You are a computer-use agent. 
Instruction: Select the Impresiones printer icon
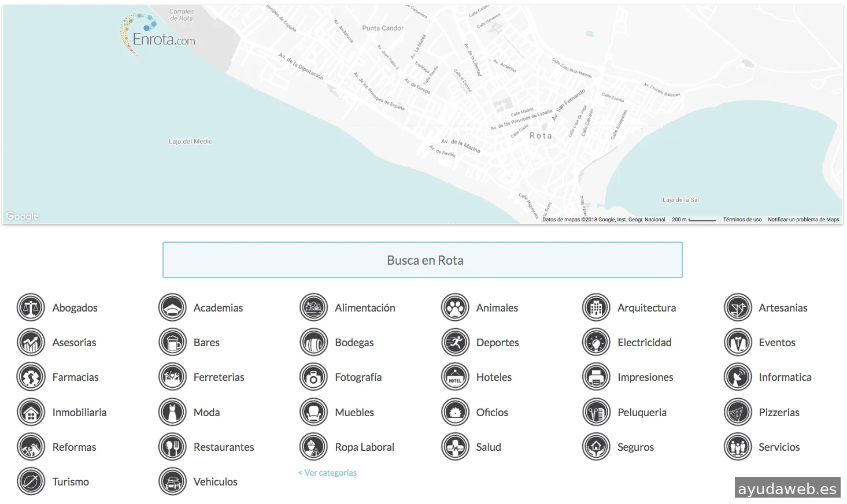click(x=596, y=377)
